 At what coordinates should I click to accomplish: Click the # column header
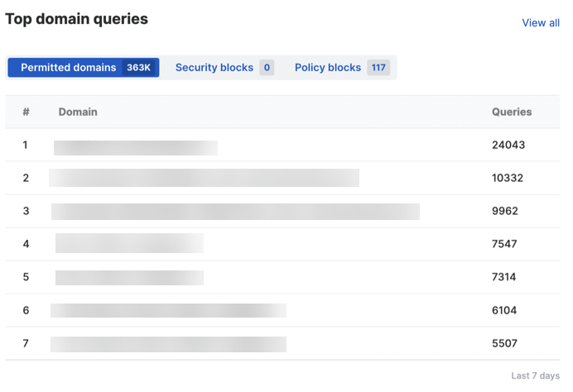[x=26, y=112]
